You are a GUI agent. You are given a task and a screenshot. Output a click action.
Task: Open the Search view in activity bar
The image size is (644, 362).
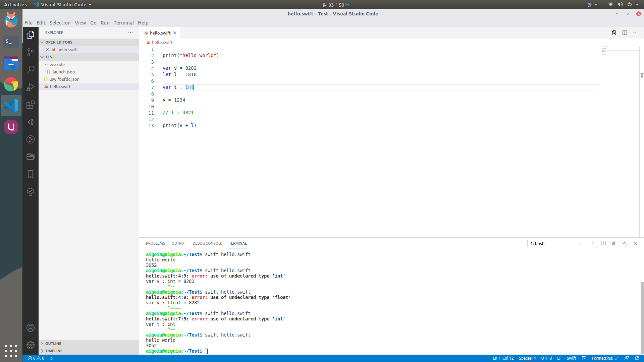(31, 70)
